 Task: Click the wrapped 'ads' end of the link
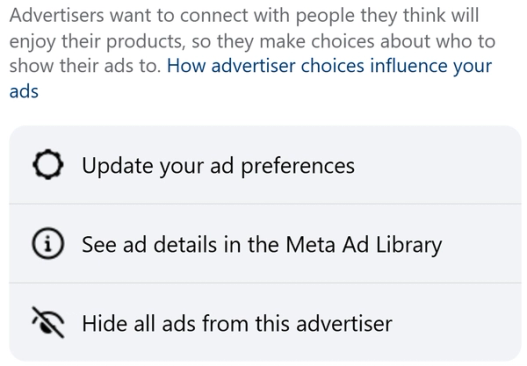point(24,91)
